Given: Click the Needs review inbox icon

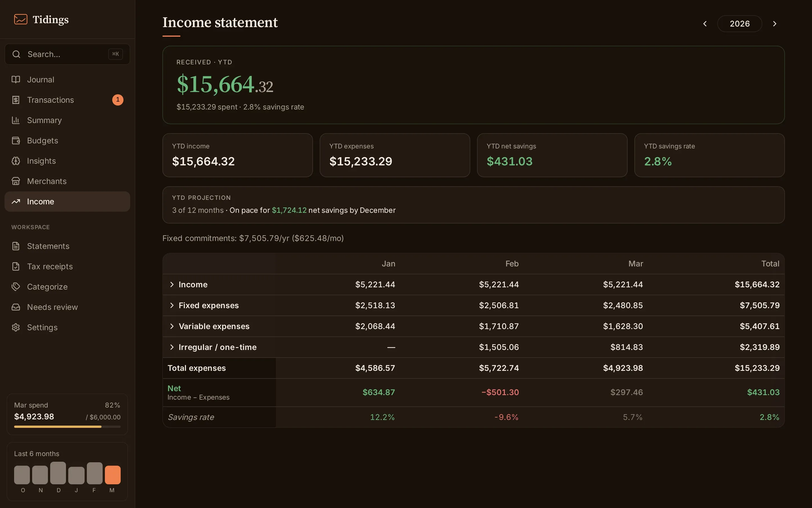Looking at the screenshot, I should (16, 307).
